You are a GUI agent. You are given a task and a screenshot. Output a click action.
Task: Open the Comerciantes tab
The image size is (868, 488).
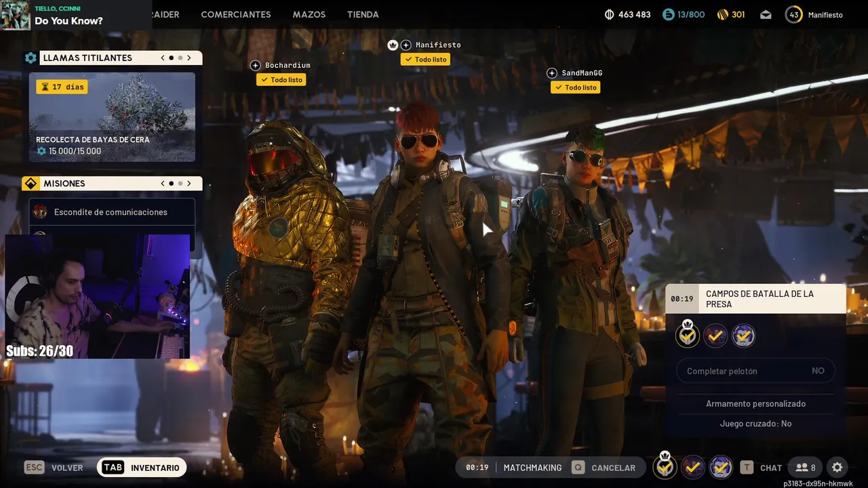(236, 14)
